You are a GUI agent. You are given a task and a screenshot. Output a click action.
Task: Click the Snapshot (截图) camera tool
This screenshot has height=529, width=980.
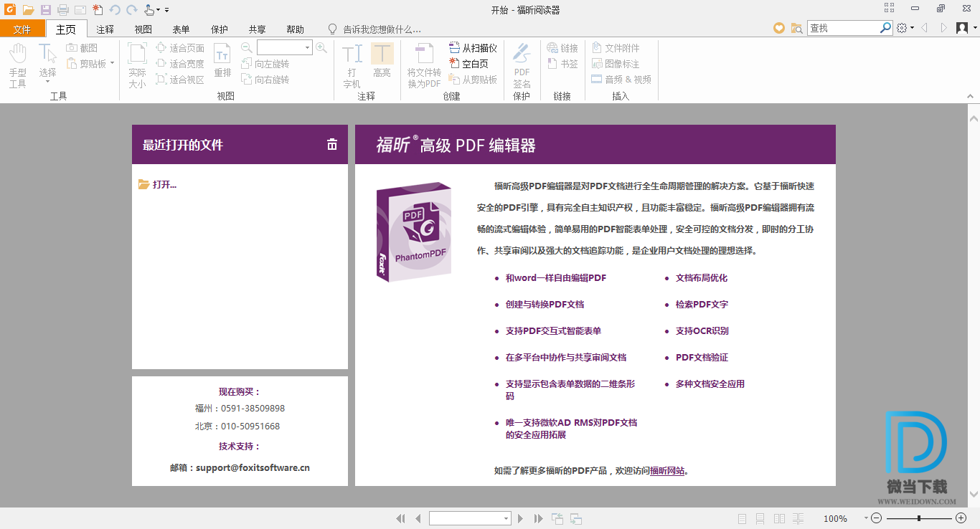82,48
